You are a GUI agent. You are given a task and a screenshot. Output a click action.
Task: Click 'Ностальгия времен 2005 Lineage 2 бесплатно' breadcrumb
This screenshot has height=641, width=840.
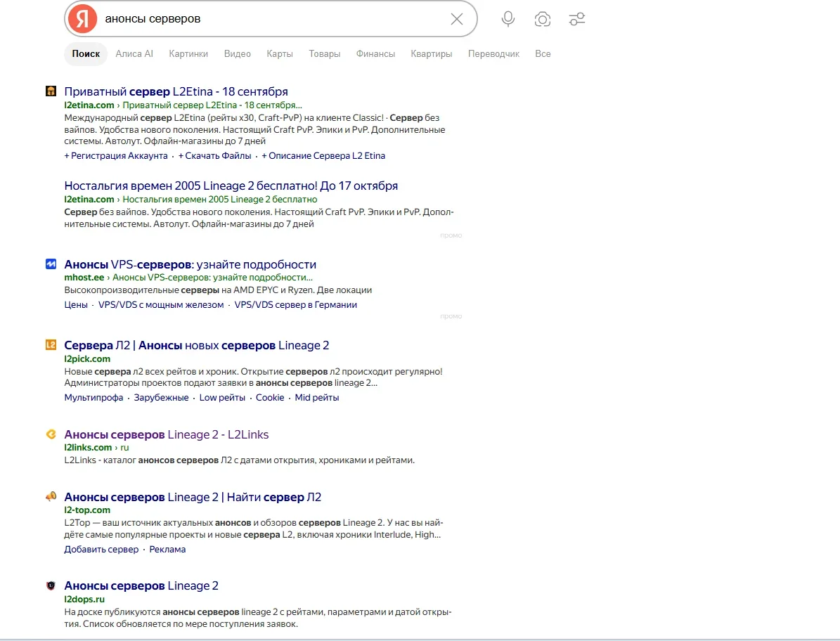click(219, 199)
